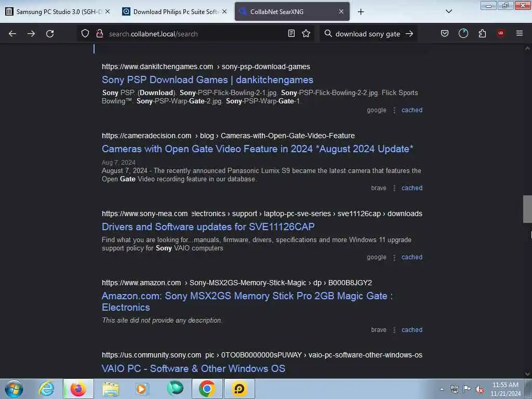Screen dimensions: 532x399
Task: Open cached link for dankitchengames result
Action: click(412, 110)
